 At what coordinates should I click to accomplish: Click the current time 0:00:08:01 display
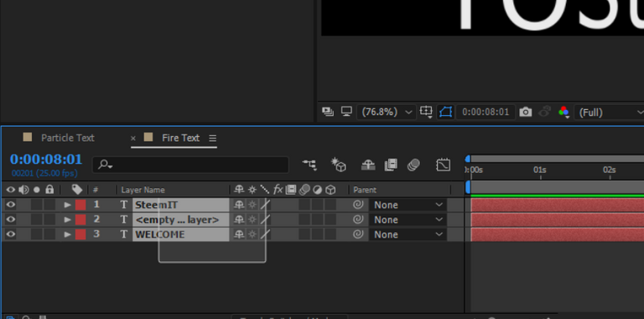pos(46,159)
